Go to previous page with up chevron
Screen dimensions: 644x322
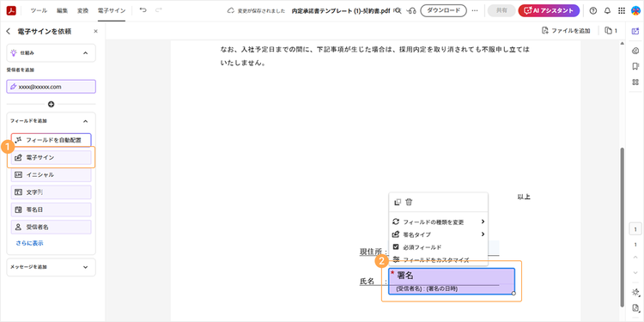(x=635, y=257)
